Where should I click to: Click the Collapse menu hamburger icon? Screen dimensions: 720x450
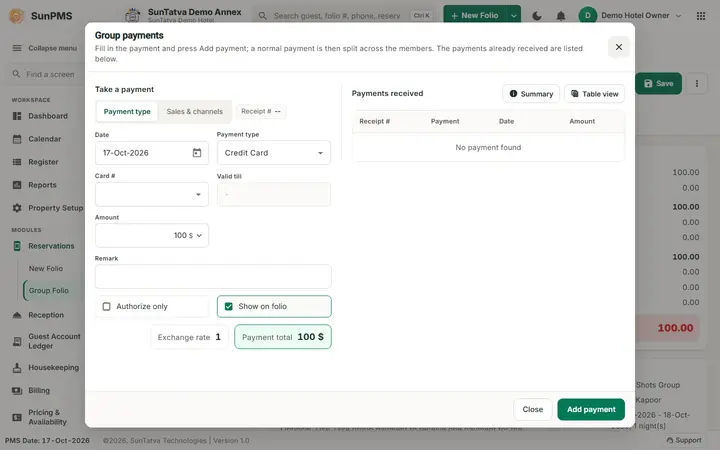tap(17, 48)
